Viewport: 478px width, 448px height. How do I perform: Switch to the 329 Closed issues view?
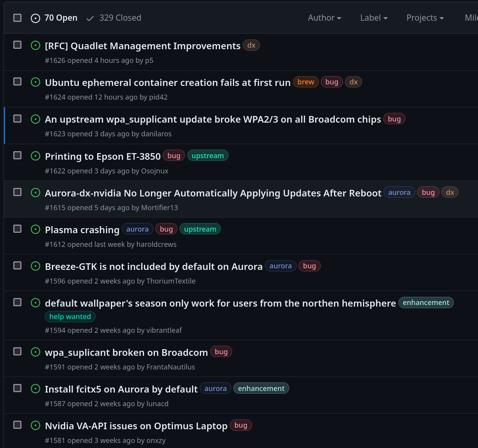tap(120, 18)
